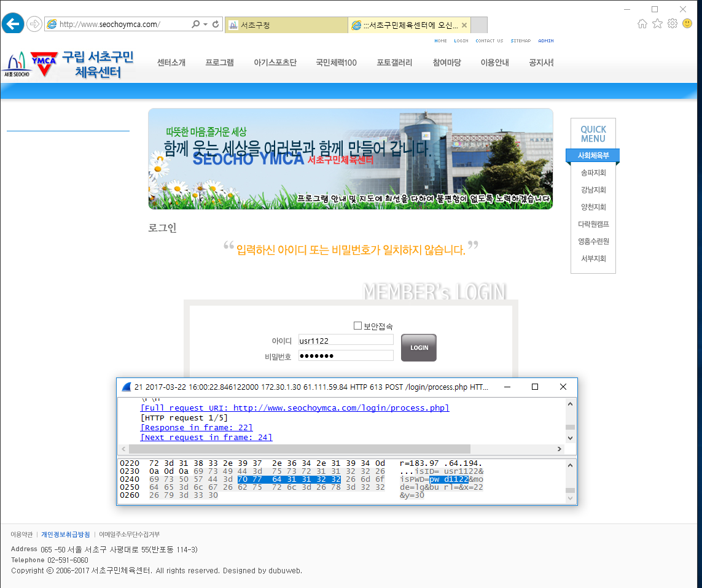
Task: Click the HOME top link
Action: pos(440,41)
